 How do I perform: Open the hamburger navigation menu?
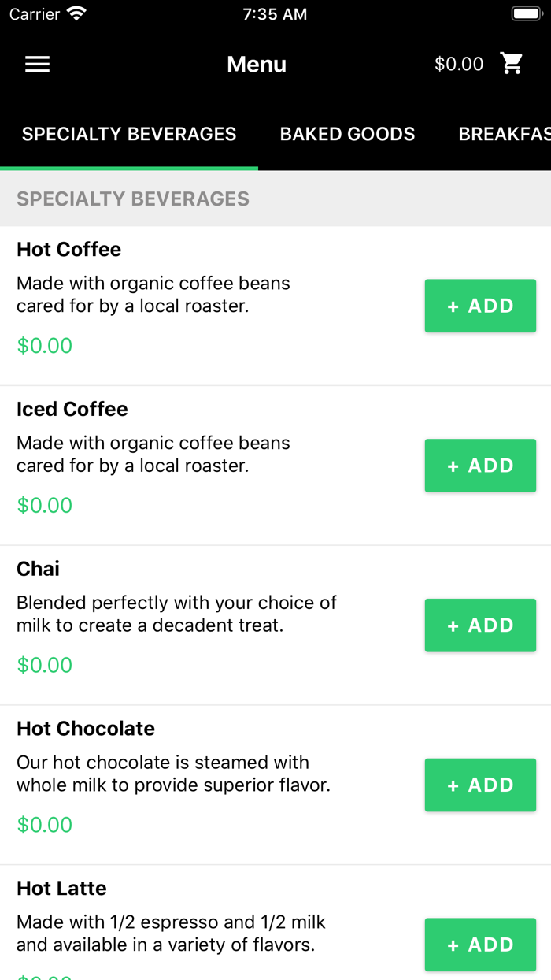click(37, 65)
